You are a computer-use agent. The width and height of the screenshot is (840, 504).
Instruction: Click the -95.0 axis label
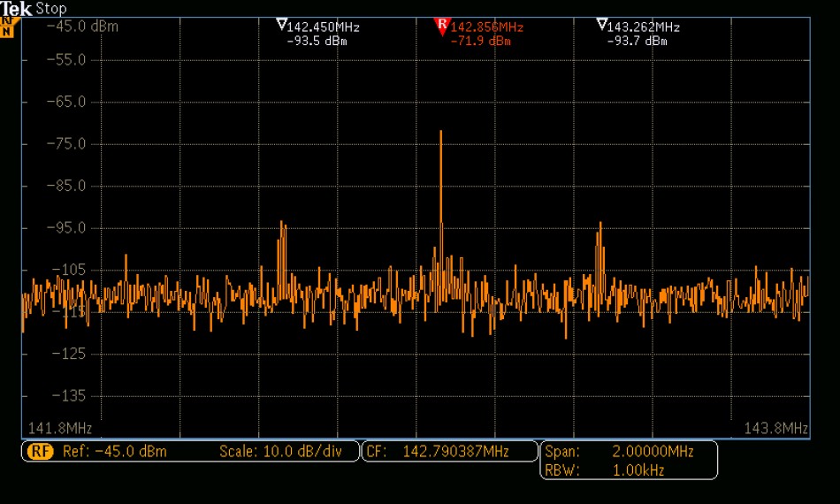click(x=66, y=228)
